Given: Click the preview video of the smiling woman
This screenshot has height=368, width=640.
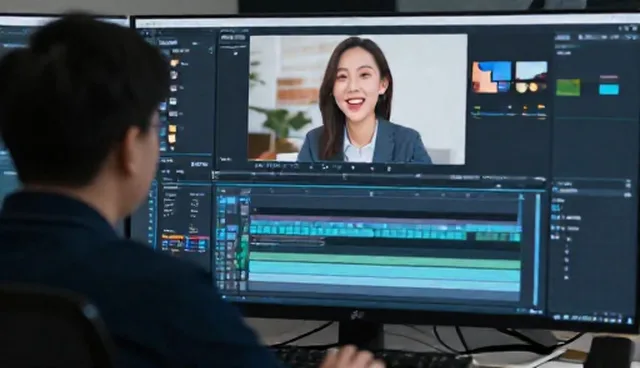Looking at the screenshot, I should pyautogui.click(x=358, y=99).
